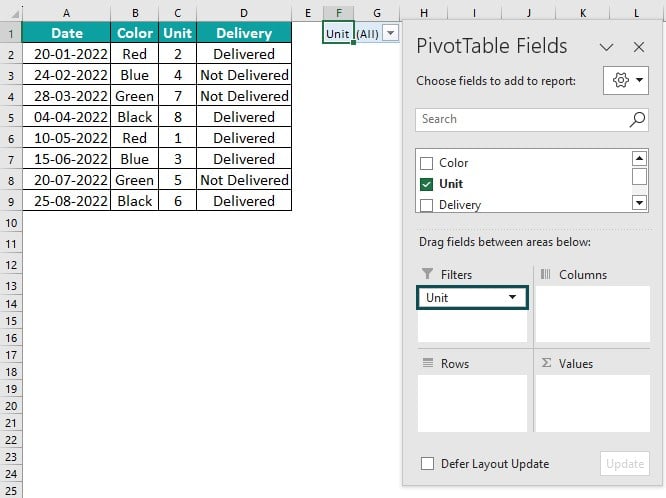Image resolution: width=666 pixels, height=498 pixels.
Task: Click Not Delivered cell in row 3
Action: tap(244, 75)
